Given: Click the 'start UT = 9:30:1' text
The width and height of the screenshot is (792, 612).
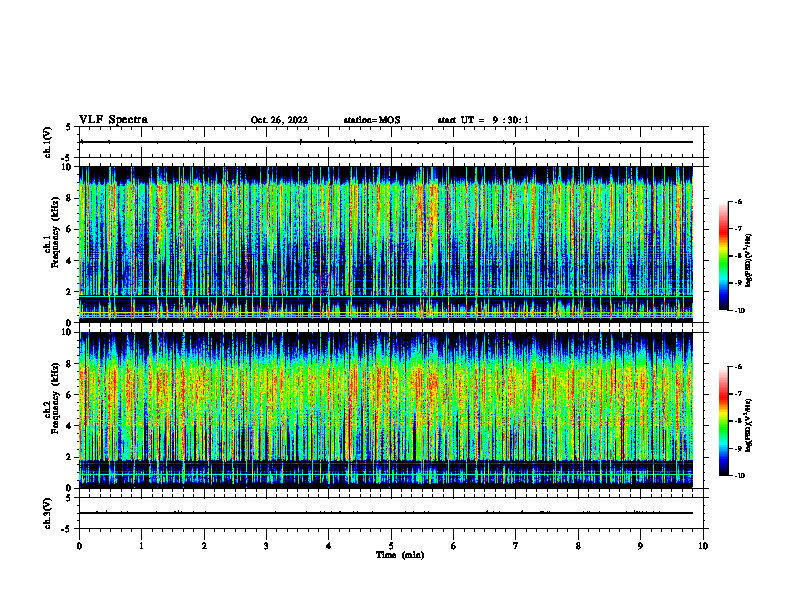Looking at the screenshot, I should point(483,120).
